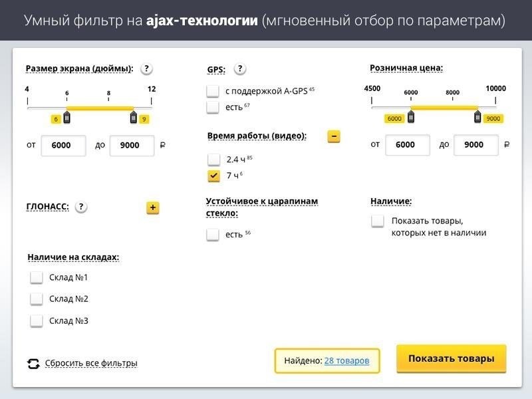
Task: Click the GPS section heading
Action: (216, 70)
